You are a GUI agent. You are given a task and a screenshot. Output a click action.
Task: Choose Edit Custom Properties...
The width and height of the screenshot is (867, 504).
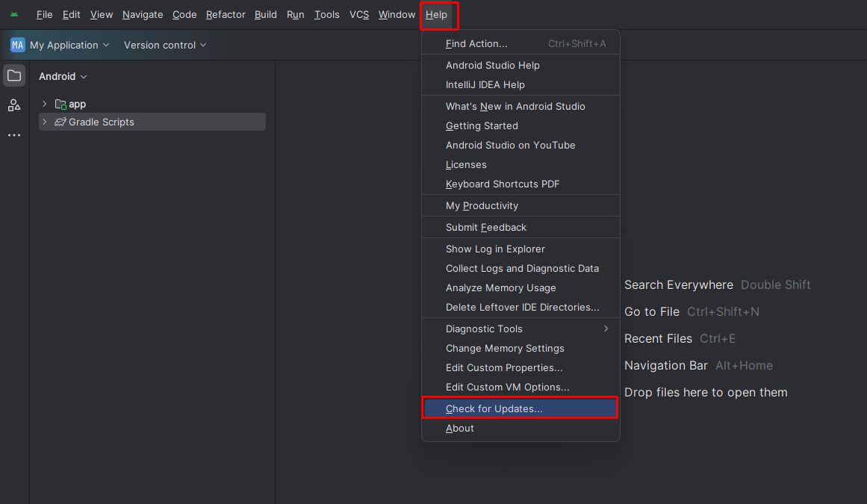[520, 367]
